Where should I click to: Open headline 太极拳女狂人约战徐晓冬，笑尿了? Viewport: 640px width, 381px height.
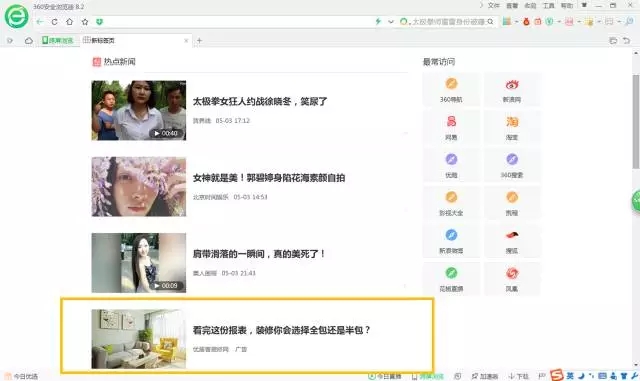260,101
